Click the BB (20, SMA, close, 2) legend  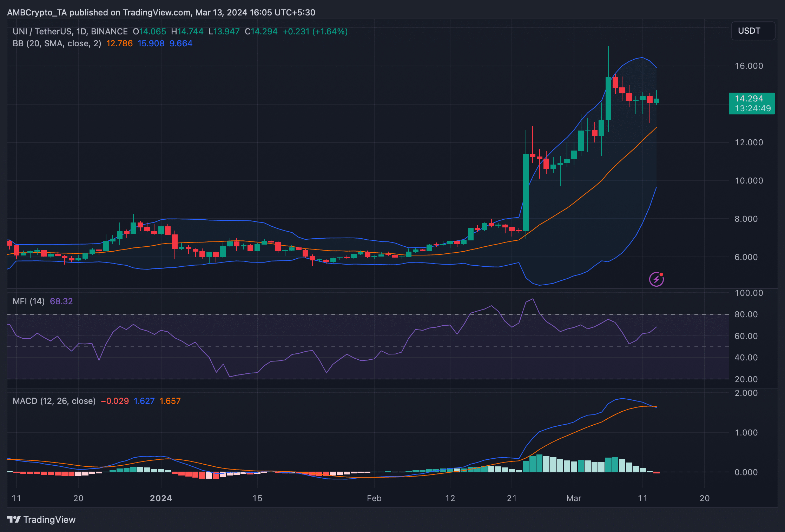pyautogui.click(x=57, y=44)
